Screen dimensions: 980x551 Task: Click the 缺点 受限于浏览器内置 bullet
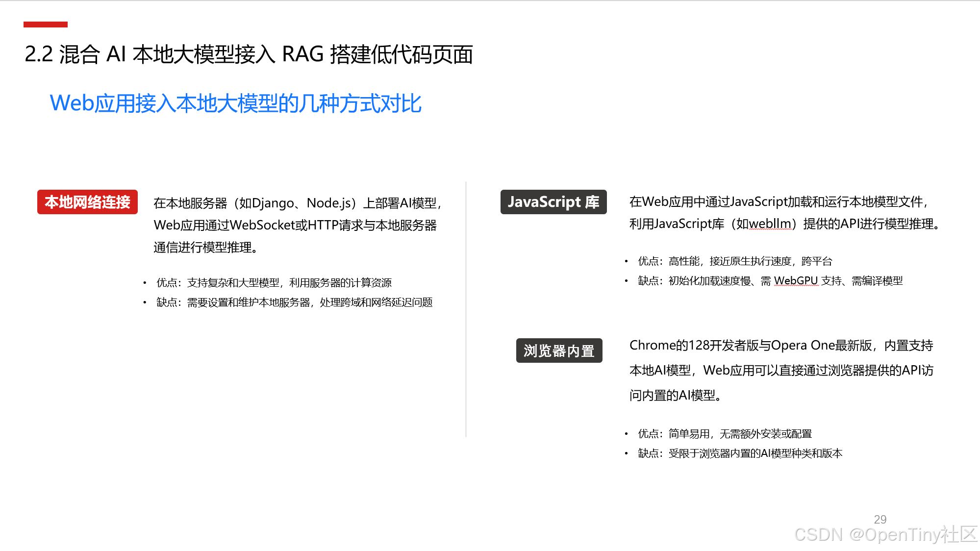point(740,453)
